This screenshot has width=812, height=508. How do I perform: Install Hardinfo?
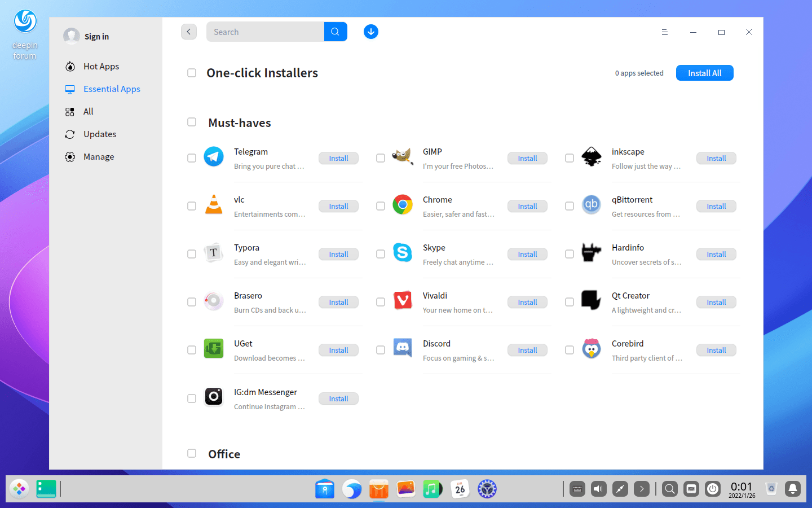pyautogui.click(x=716, y=254)
